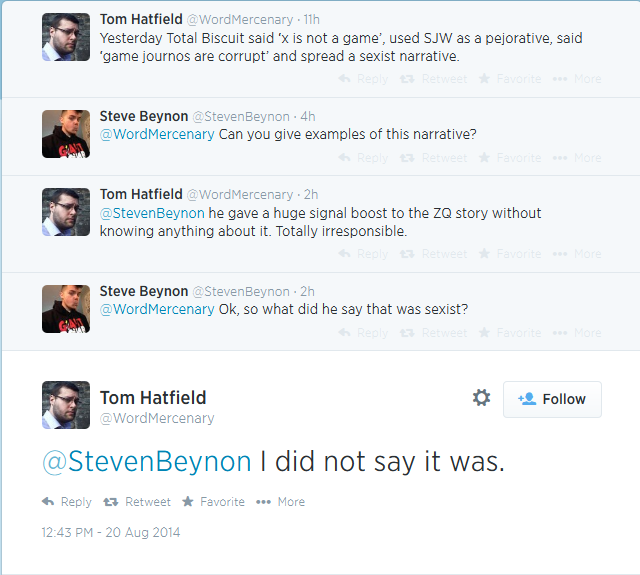Reply to the main tweet by Tom Hatfield

67,502
